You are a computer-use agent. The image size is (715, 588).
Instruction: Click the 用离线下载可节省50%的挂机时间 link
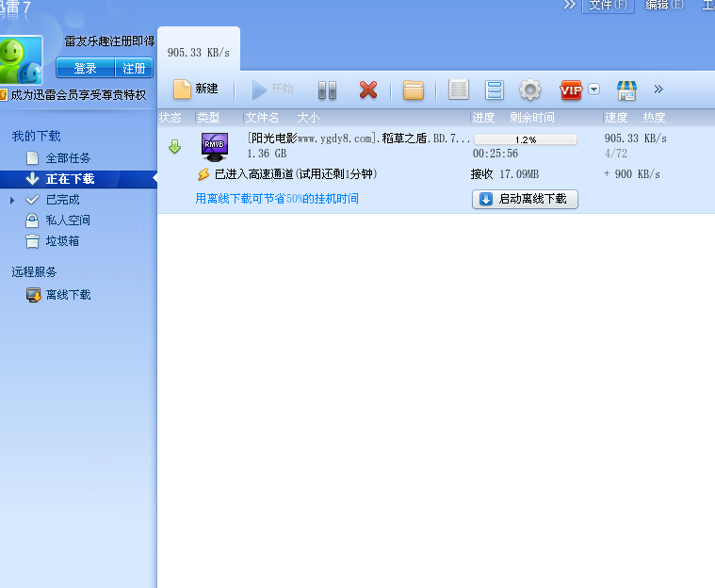tap(277, 199)
